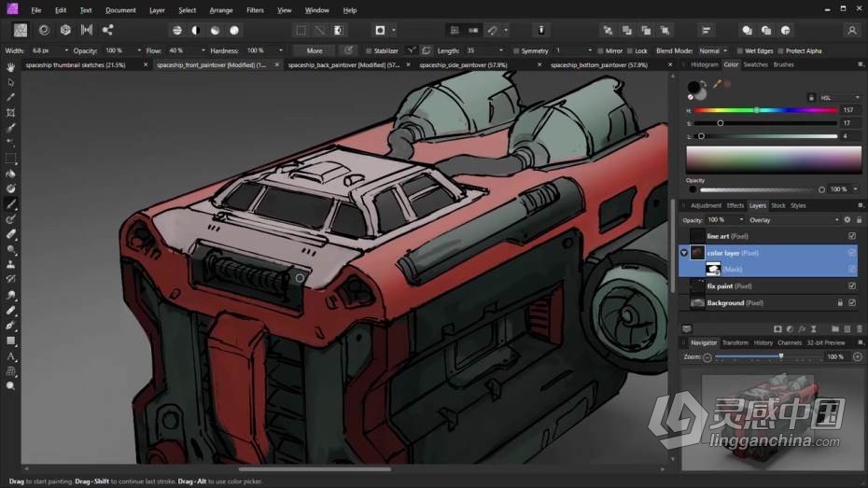Screen dimensions: 868x488
Task: Select the Artistic Text tool
Action: (x=10, y=356)
